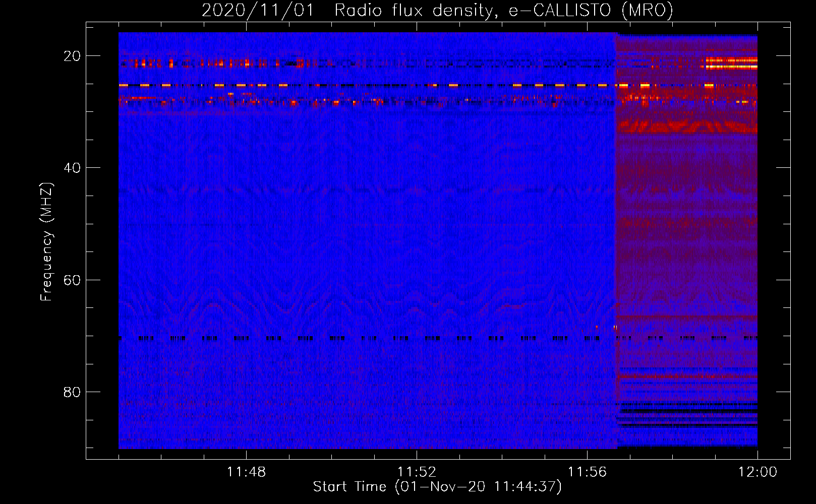This screenshot has width=816, height=504.
Task: Click the 11:52 time tick label
Action: pos(417,472)
